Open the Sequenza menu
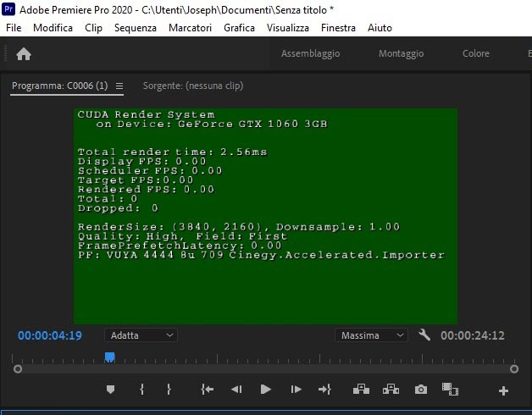The height and width of the screenshot is (415, 532). click(136, 28)
